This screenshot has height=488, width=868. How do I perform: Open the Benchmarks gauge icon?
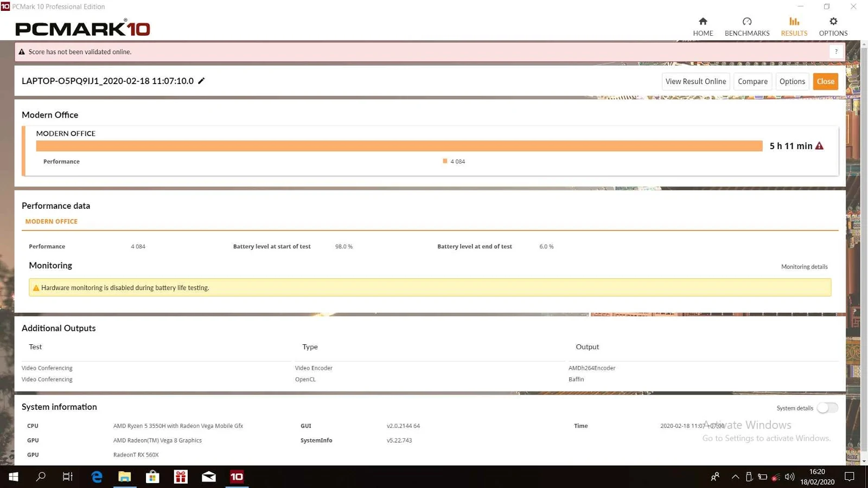[747, 22]
